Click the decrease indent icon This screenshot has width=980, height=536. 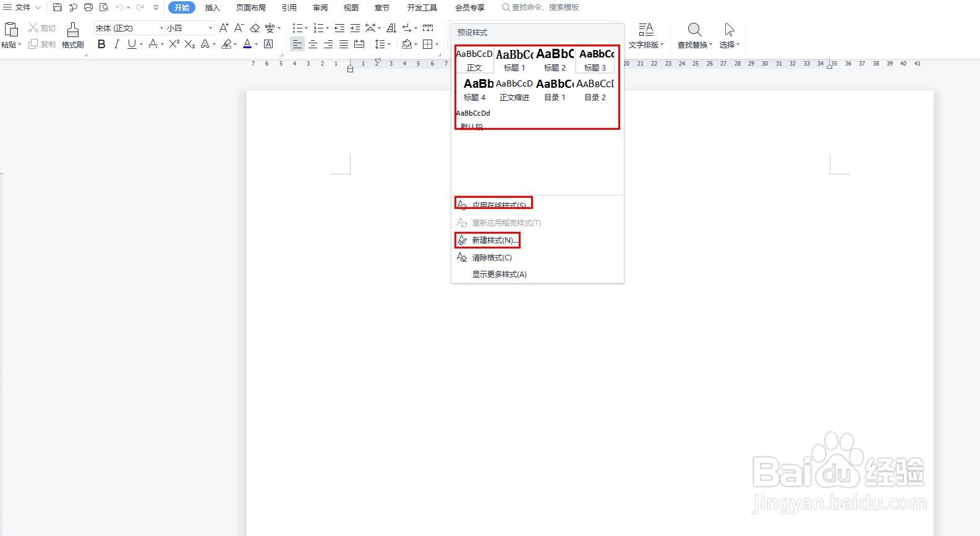point(339,28)
